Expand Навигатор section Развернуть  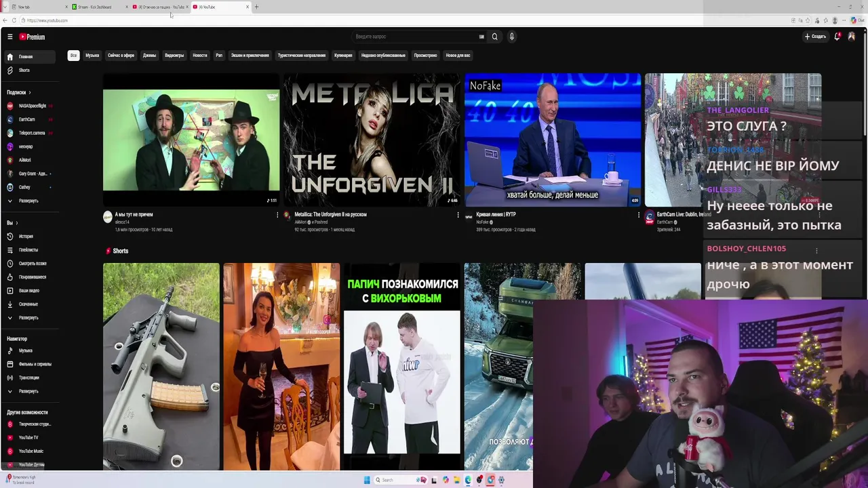(x=28, y=392)
